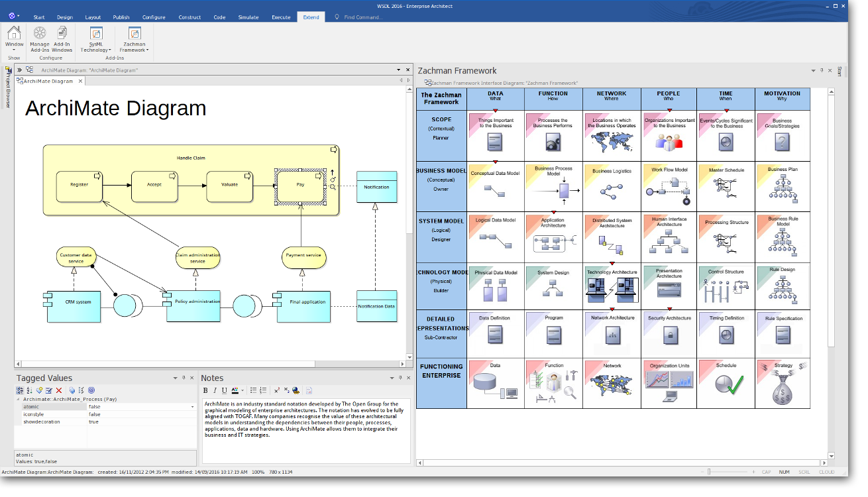868x497 pixels.
Task: Open atomic value dropdown
Action: 193,407
